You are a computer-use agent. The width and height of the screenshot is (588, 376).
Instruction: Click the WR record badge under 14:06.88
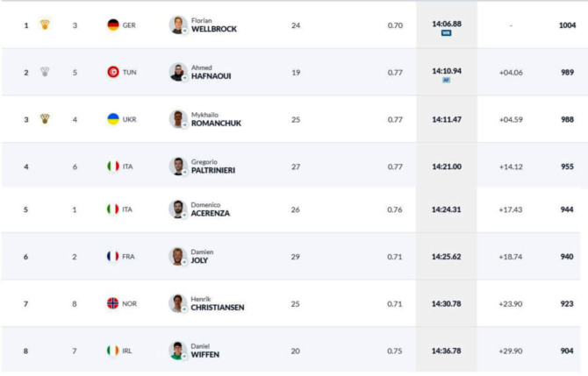pos(446,33)
